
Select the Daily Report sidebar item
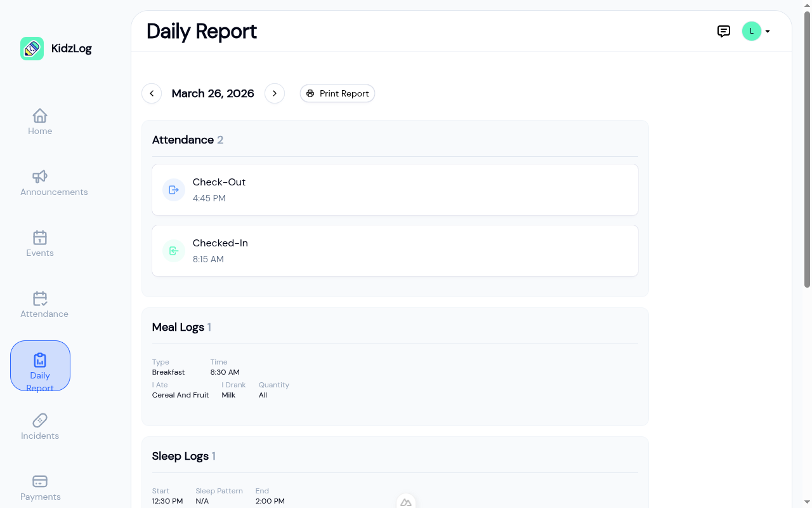pyautogui.click(x=40, y=366)
